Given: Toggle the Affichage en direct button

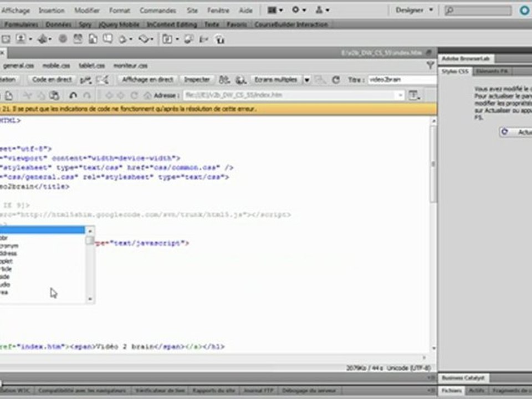Looking at the screenshot, I should coord(147,80).
